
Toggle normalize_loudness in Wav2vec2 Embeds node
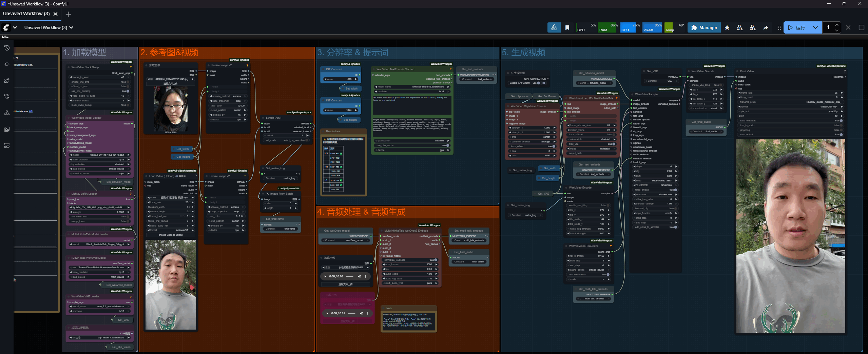click(436, 260)
